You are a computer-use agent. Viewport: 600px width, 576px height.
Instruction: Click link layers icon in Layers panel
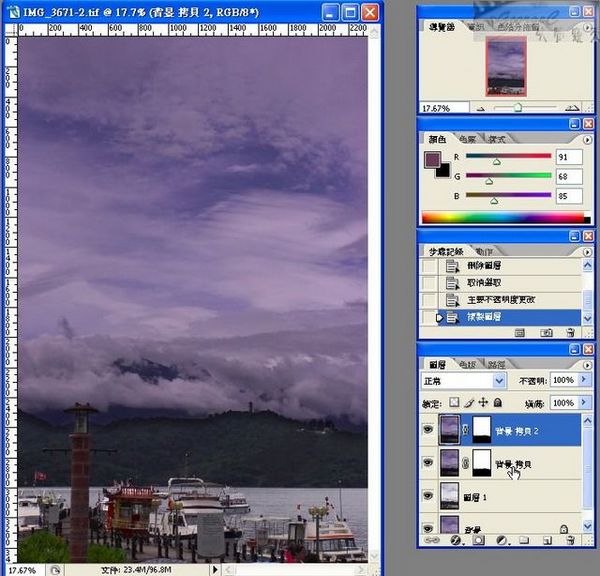(x=432, y=540)
